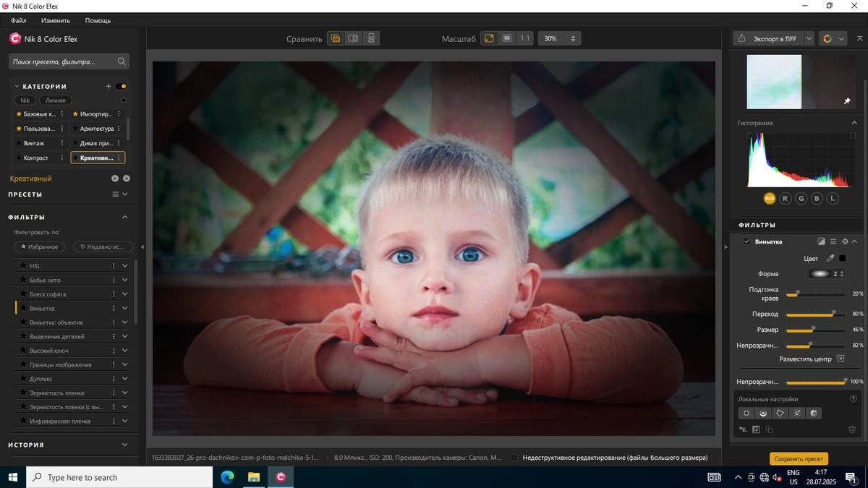Uncheck the Виньетка filter checkbox

746,241
